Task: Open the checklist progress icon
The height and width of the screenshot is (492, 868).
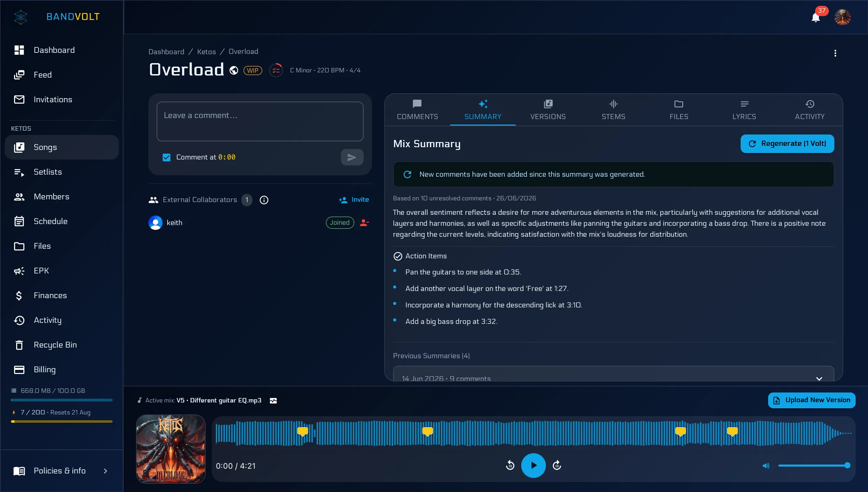Action: coord(276,70)
